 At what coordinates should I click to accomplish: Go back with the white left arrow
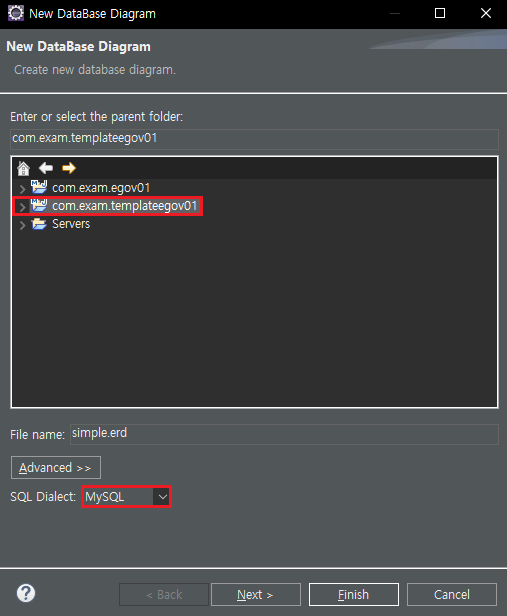click(46, 168)
